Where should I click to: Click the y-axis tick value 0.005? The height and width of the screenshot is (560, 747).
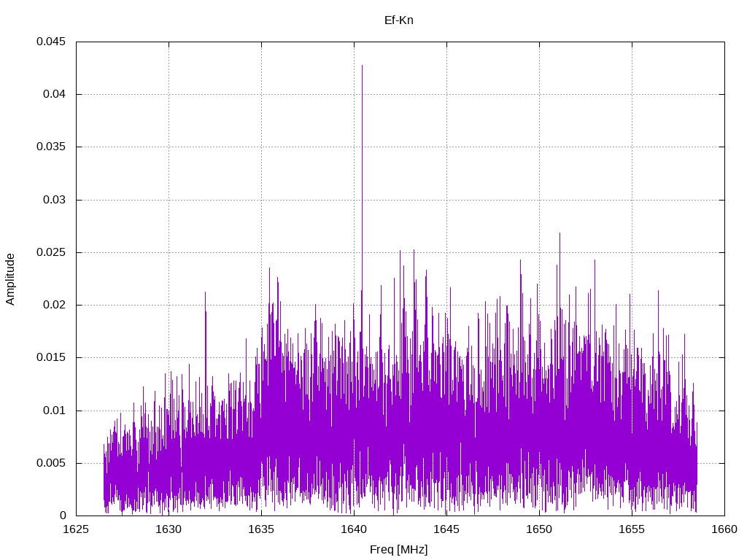click(51, 463)
